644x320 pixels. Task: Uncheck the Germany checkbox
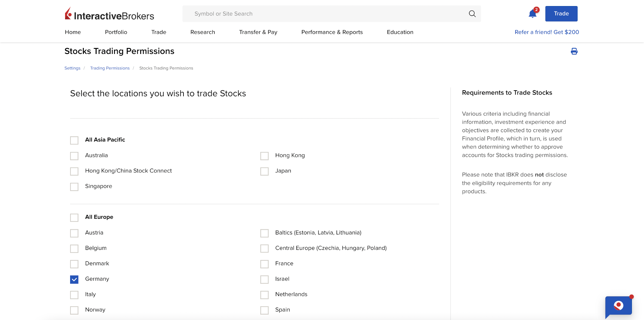[x=74, y=279]
